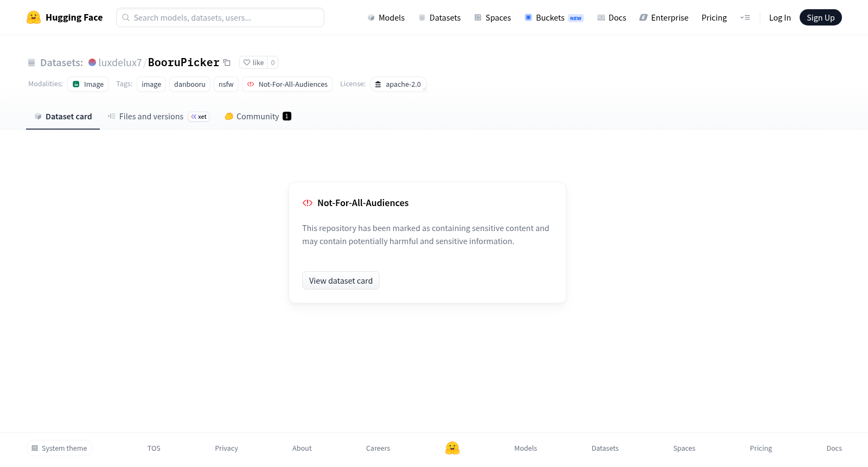
Task: Click the sensitive content warning paragraph
Action: click(426, 235)
